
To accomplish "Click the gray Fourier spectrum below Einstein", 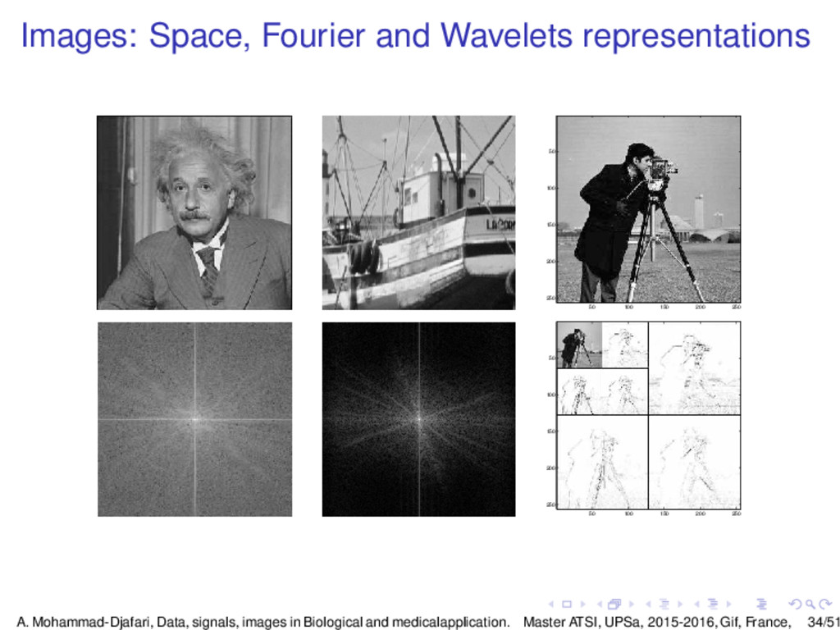I will (195, 419).
